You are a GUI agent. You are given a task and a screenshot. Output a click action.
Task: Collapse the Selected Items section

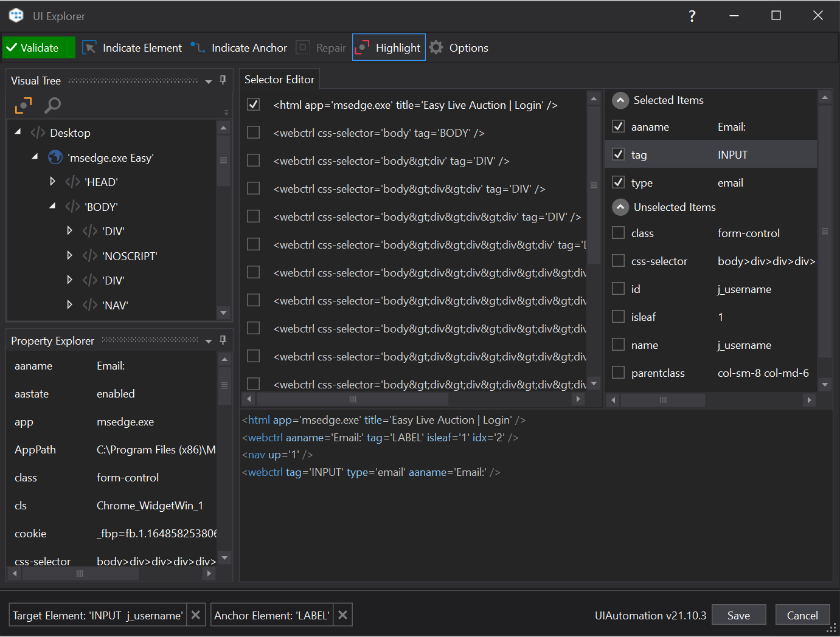tap(620, 100)
